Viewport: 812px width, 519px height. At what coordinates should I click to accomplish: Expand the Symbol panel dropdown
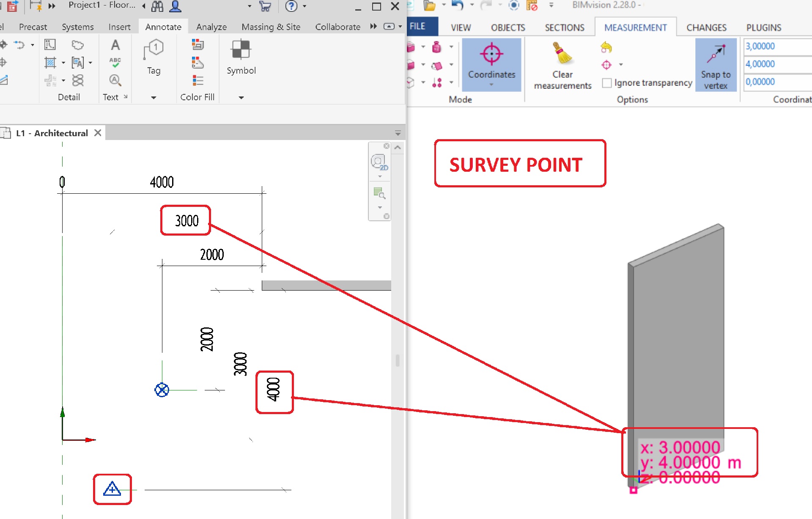241,97
